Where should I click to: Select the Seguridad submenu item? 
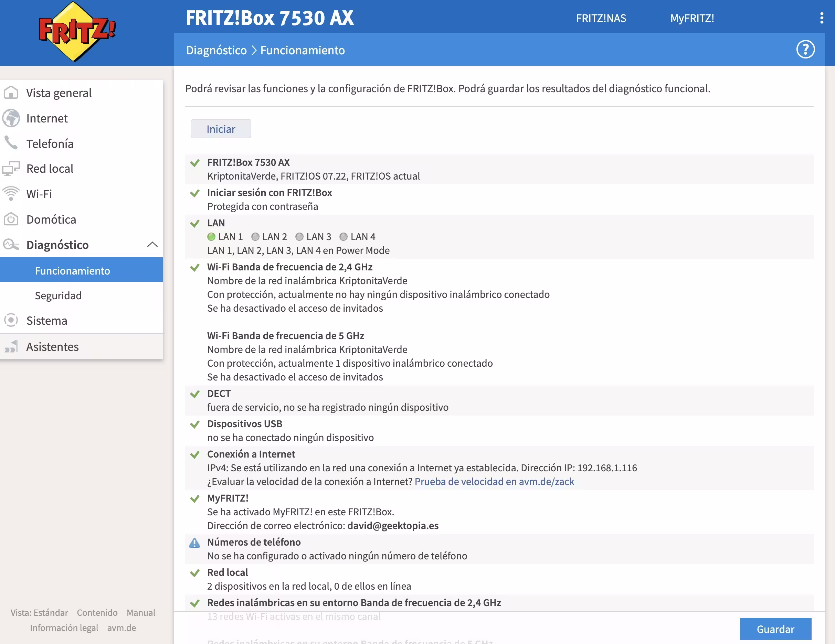point(82,296)
